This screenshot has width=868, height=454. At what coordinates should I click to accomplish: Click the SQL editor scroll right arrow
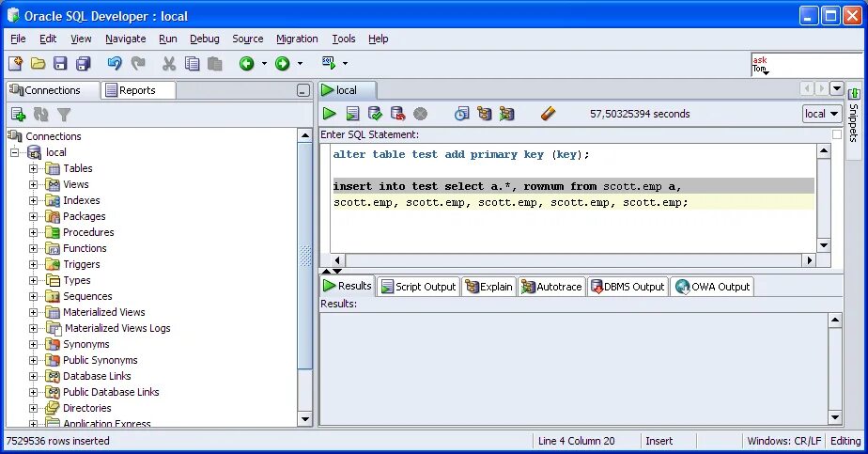pyautogui.click(x=810, y=260)
